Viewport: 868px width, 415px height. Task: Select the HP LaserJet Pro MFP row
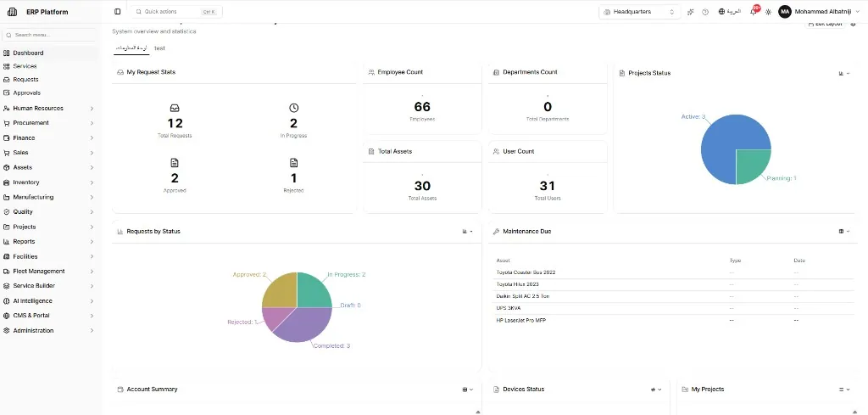[674, 320]
